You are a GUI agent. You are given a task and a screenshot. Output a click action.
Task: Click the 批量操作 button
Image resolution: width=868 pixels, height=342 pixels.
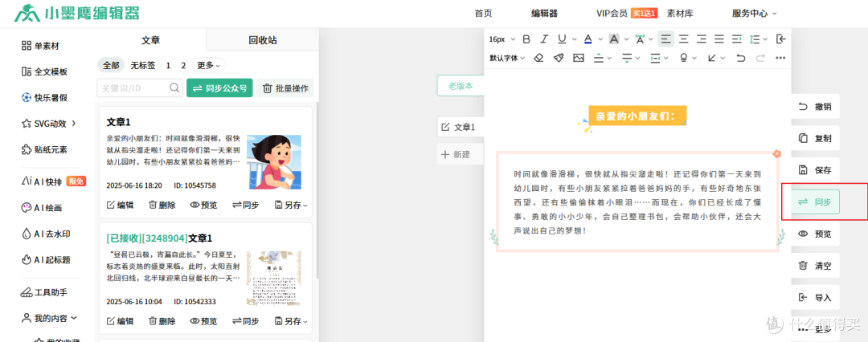pyautogui.click(x=285, y=88)
